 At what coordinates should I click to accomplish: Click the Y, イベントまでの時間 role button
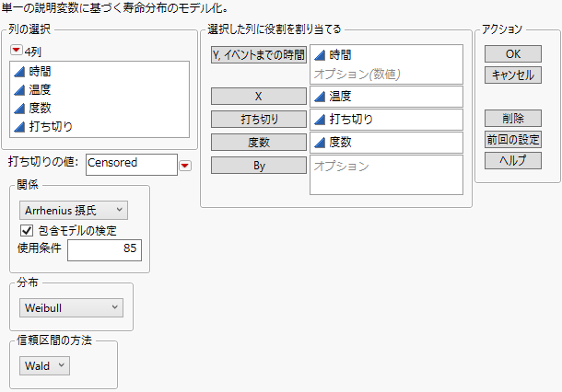click(258, 54)
